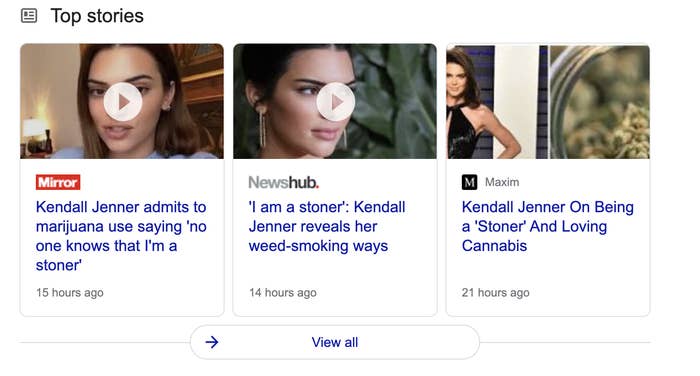This screenshot has width=700, height=376.
Task: Play the Newshub story video
Action: 336,102
